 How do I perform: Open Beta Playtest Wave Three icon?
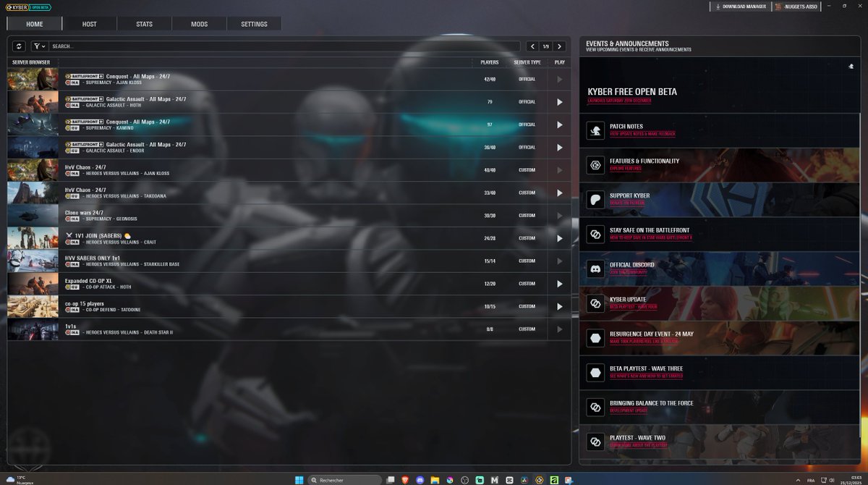[x=595, y=373]
